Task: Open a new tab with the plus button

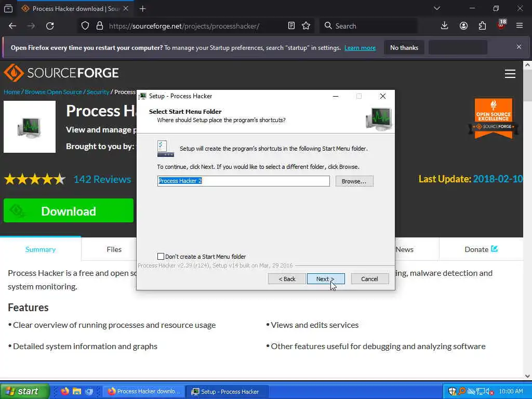Action: click(x=142, y=9)
